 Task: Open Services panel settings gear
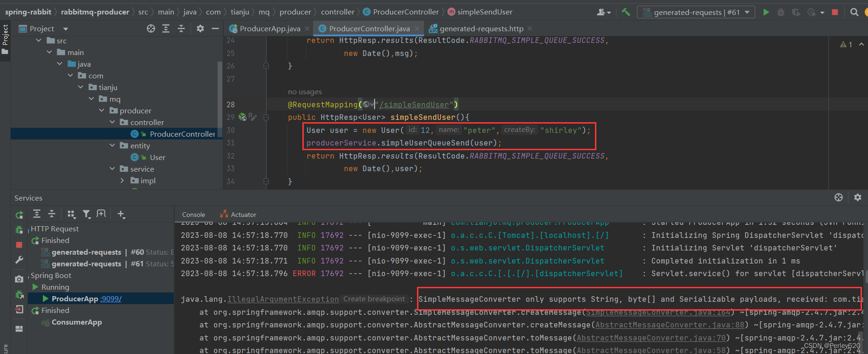pos(858,197)
